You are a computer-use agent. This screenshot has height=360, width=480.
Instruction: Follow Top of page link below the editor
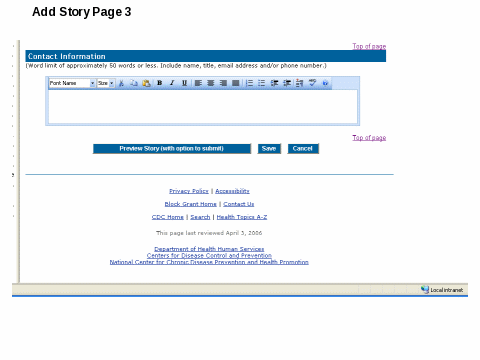[x=369, y=138]
